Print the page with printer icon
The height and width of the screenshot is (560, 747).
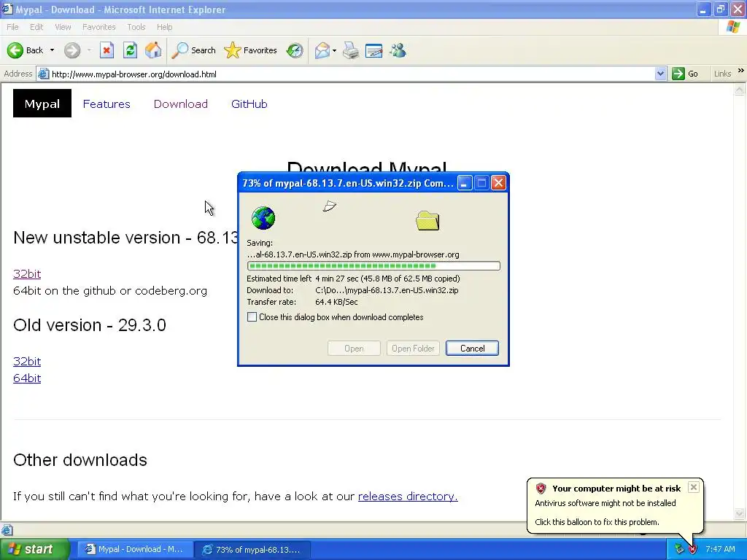(x=351, y=50)
